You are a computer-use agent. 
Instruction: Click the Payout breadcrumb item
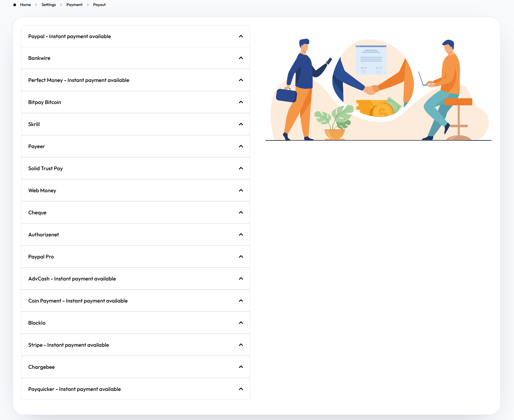pyautogui.click(x=99, y=5)
